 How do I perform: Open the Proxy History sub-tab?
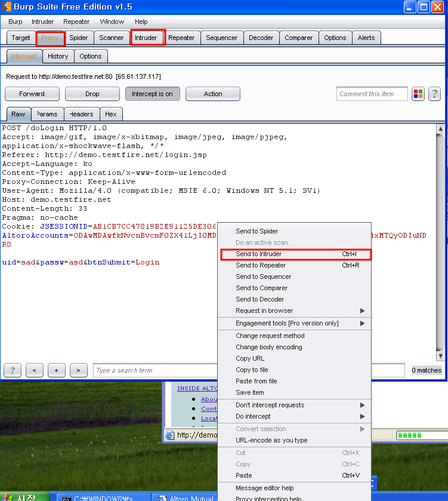tap(58, 56)
